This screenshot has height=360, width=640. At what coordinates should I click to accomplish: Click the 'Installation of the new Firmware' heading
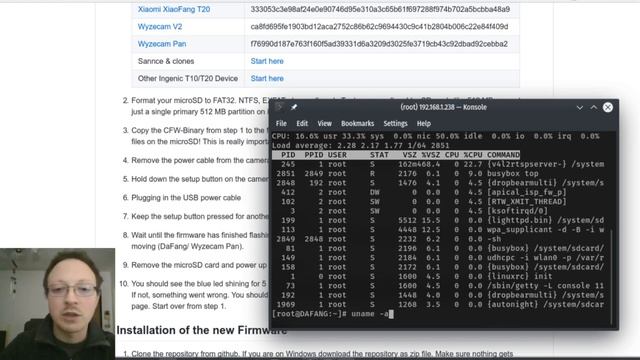(x=202, y=330)
